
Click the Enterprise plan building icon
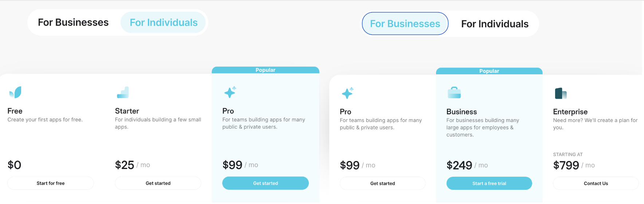[x=561, y=93]
